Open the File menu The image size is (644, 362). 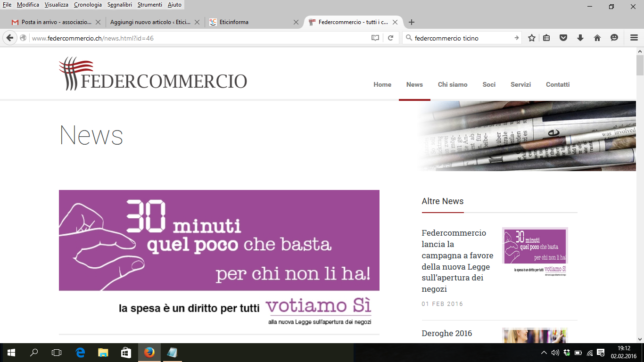(x=7, y=5)
